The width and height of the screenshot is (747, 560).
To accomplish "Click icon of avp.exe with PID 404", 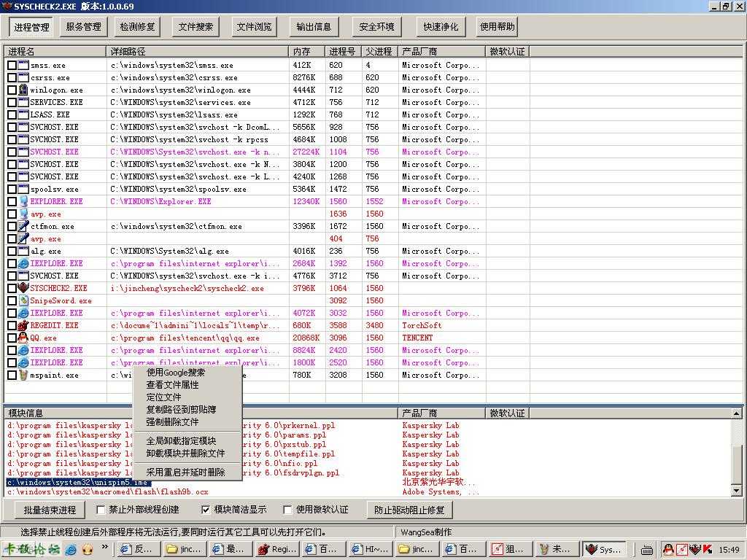I will coord(23,238).
